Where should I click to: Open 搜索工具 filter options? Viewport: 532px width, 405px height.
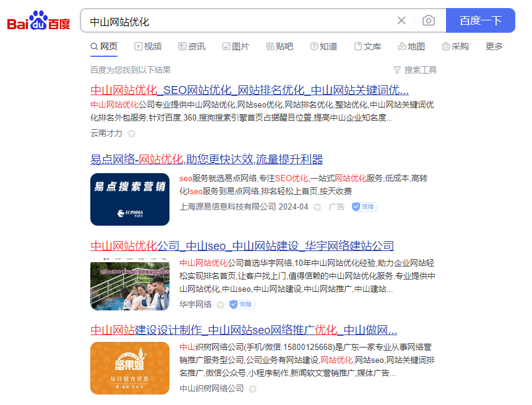[x=415, y=70]
